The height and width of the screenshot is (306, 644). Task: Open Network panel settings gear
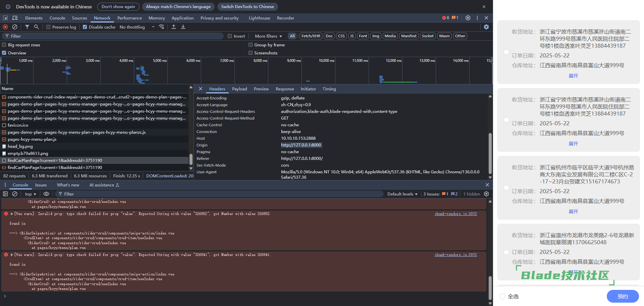486,27
